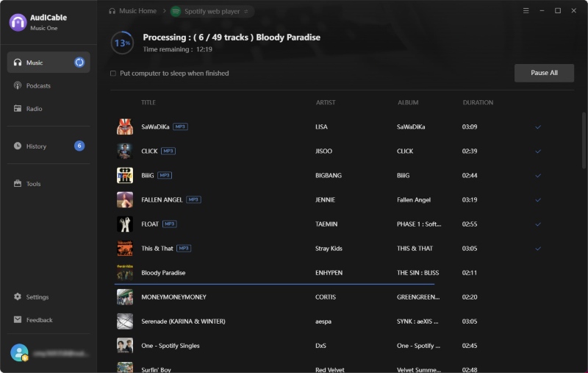Click the MP3 badge next to CLICK

coord(168,151)
